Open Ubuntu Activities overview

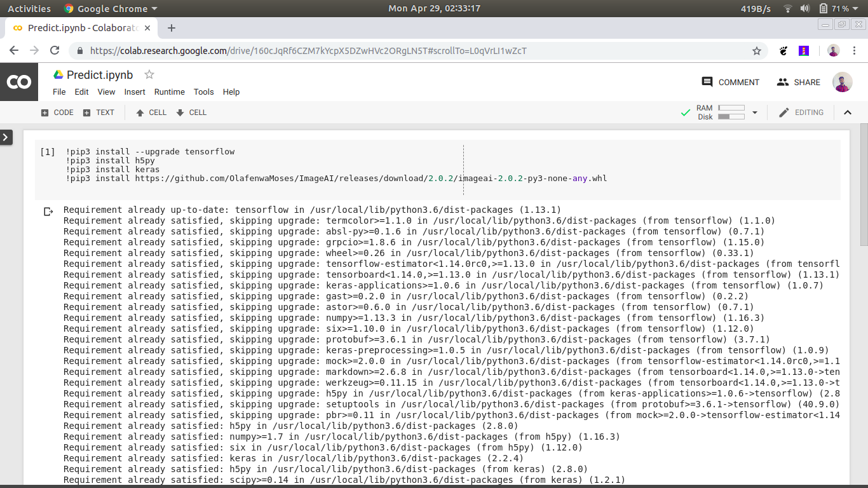[x=29, y=9]
